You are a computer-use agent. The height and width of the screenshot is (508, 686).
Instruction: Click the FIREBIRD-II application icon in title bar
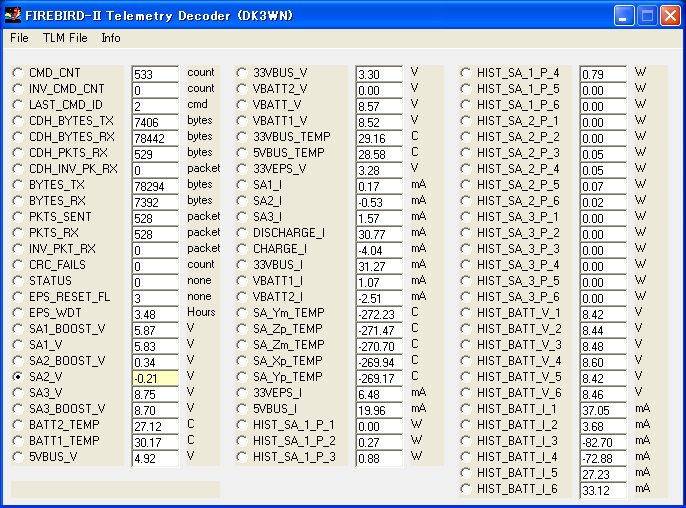tap(13, 15)
